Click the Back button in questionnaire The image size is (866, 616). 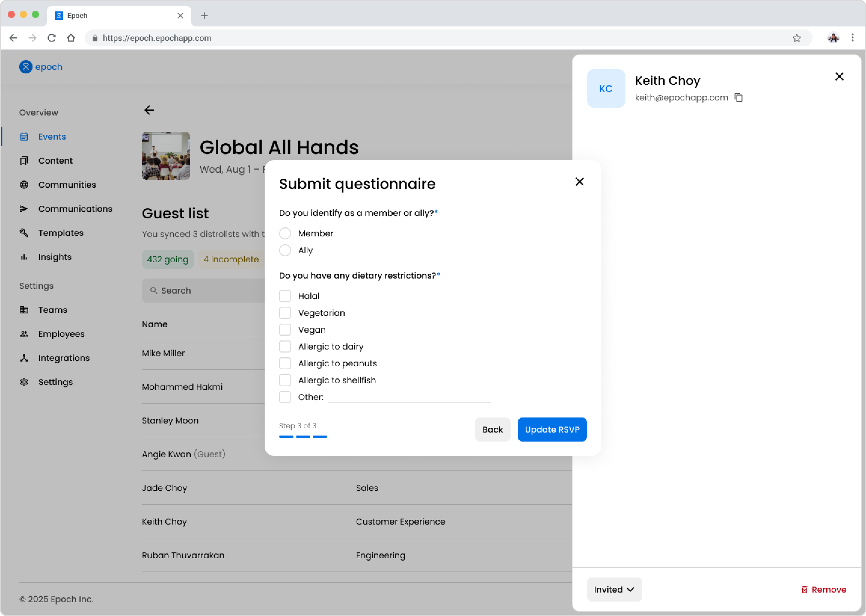point(493,430)
